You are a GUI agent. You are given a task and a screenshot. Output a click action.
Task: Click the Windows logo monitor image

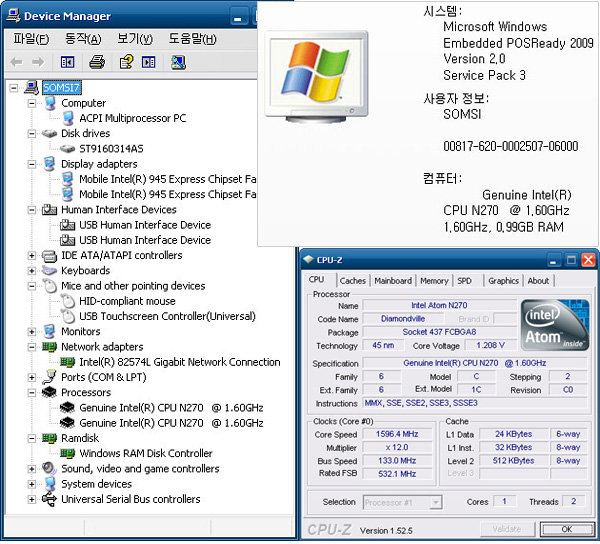[x=317, y=76]
